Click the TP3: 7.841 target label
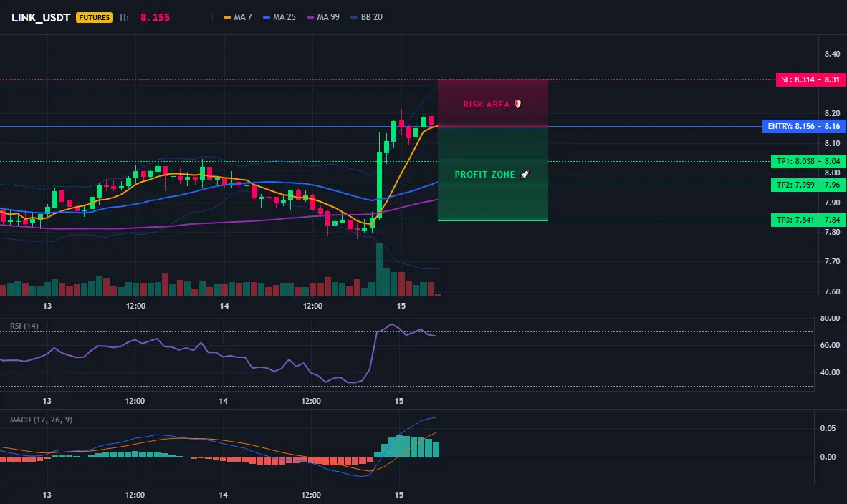This screenshot has width=847, height=504. coord(795,220)
